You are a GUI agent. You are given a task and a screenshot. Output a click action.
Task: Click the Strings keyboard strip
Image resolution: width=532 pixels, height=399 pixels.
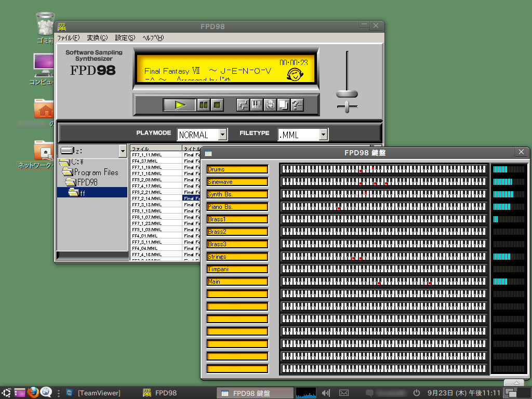(x=384, y=257)
